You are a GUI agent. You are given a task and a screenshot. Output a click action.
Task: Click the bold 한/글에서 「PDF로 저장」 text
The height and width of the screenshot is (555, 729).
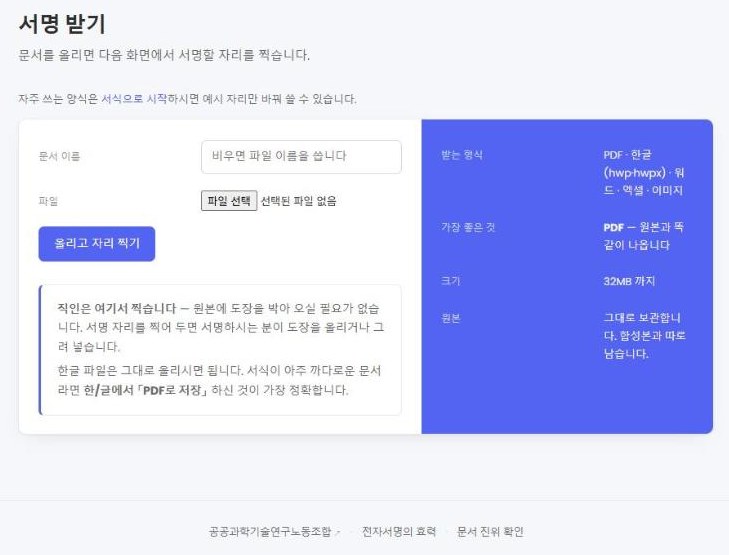(x=146, y=390)
